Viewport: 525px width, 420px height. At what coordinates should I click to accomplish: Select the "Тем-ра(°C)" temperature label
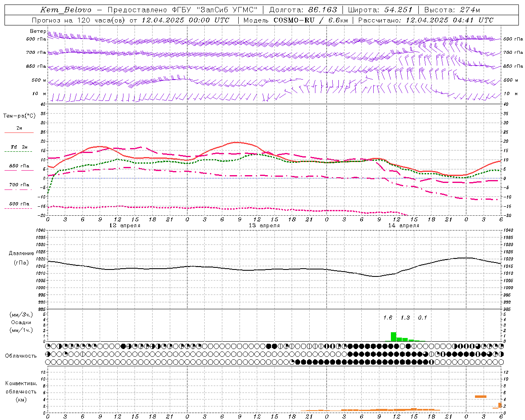coord(19,116)
